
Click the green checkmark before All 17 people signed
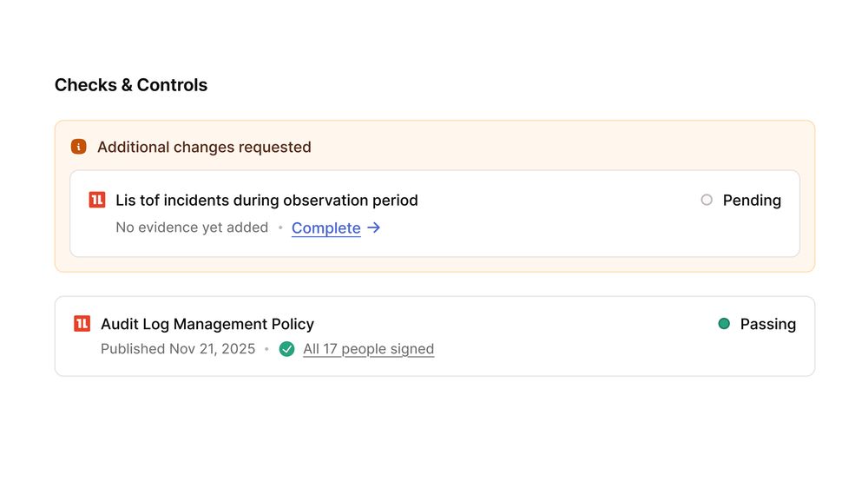286,349
